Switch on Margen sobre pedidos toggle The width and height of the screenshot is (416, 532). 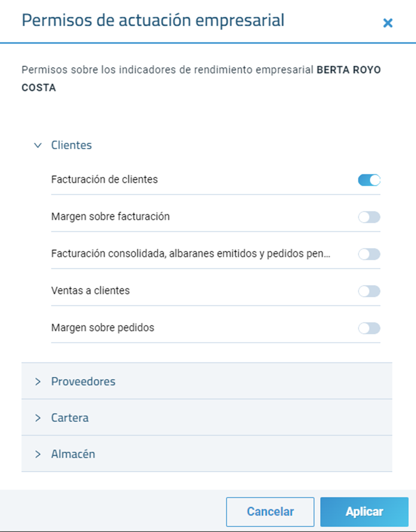(x=369, y=328)
